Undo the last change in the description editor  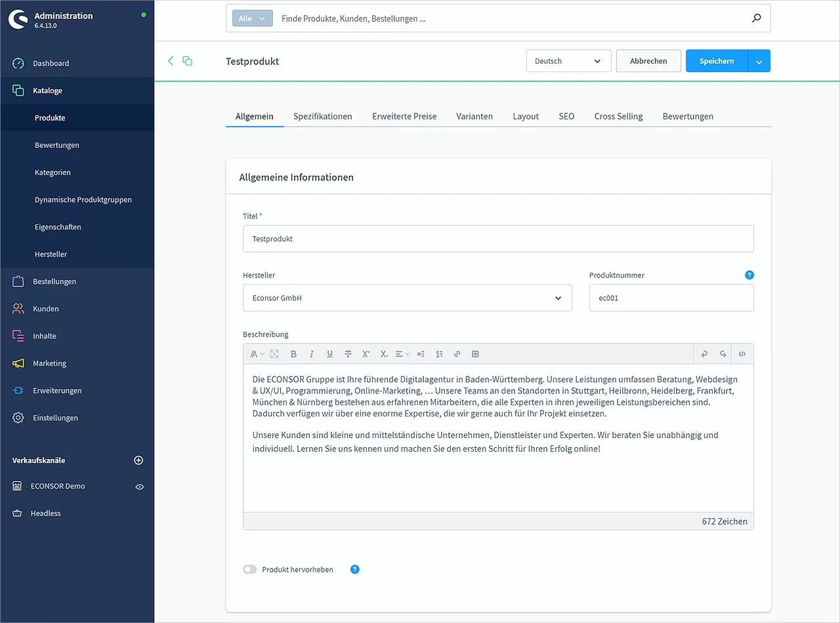(x=703, y=353)
